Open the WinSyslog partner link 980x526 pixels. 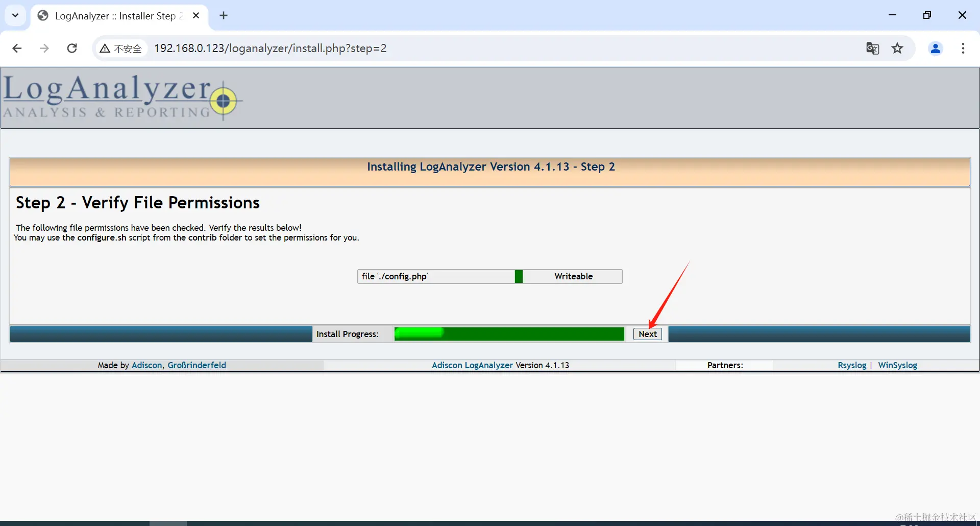(897, 365)
